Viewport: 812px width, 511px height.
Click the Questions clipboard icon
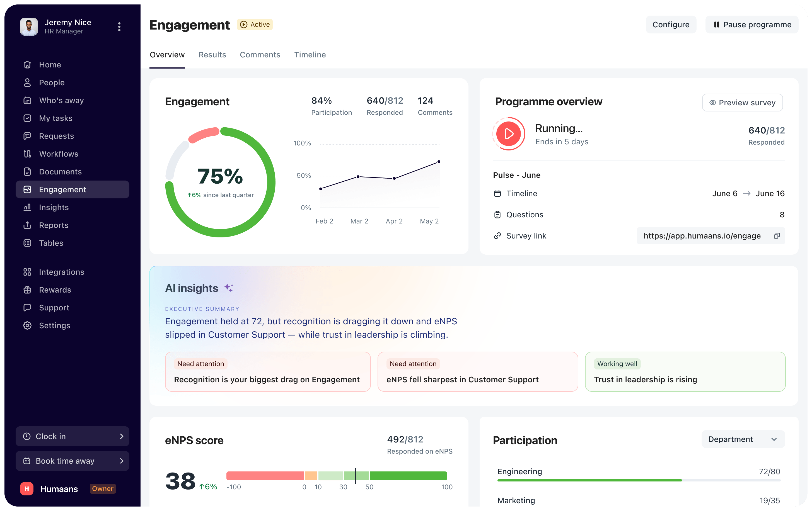[497, 215]
